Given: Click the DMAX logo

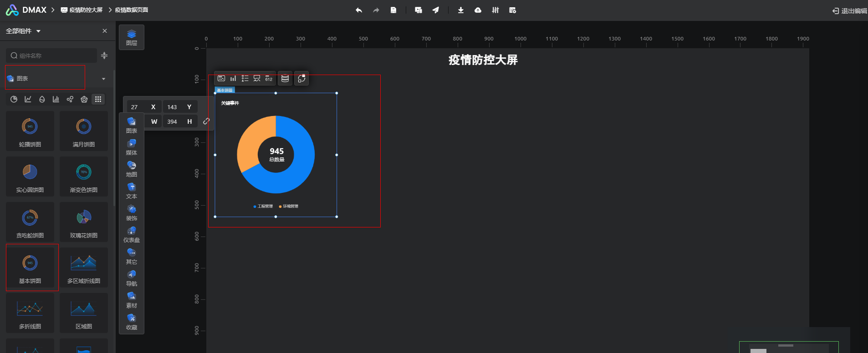Looking at the screenshot, I should pos(26,10).
